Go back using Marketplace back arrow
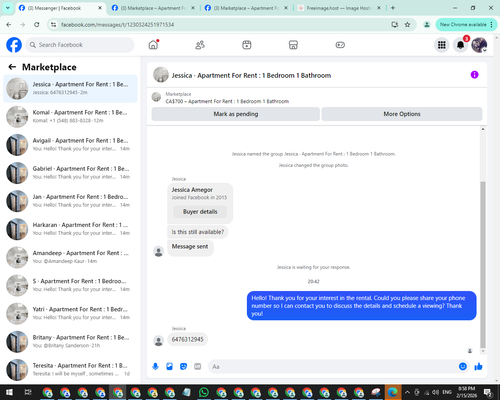 tap(12, 67)
